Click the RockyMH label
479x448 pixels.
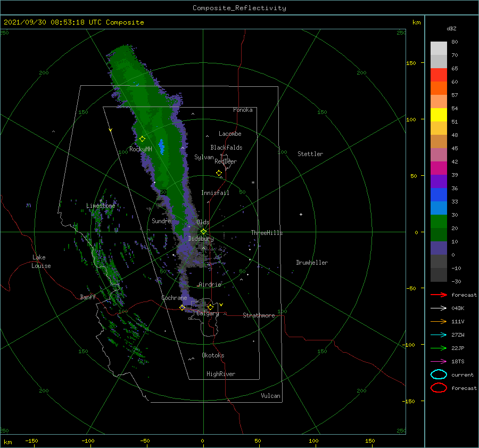pyautogui.click(x=141, y=149)
